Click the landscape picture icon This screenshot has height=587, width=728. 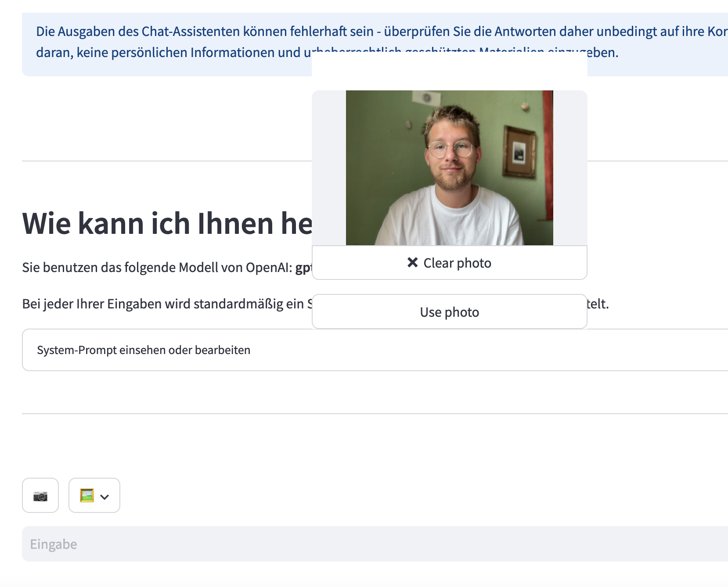(x=87, y=495)
